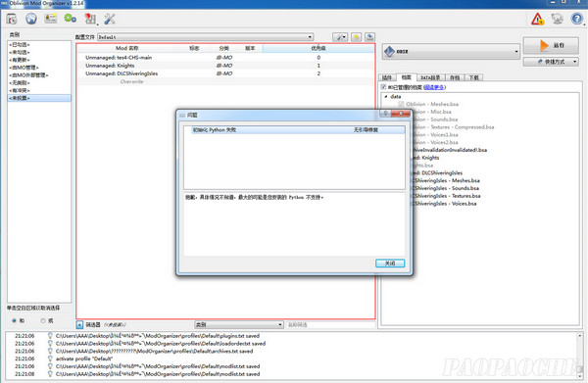Select ShiveringIsles - Voices.bsa in archive tree

tap(445, 204)
